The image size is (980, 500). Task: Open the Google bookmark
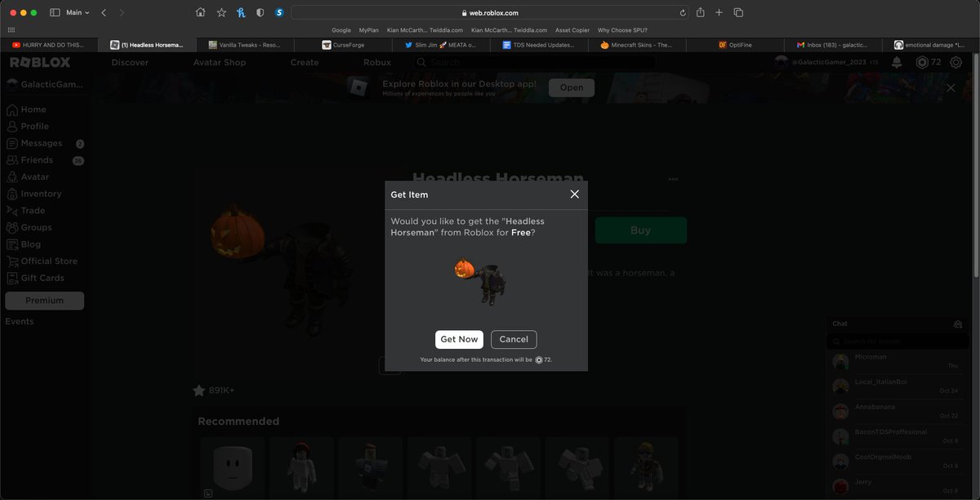(x=341, y=30)
